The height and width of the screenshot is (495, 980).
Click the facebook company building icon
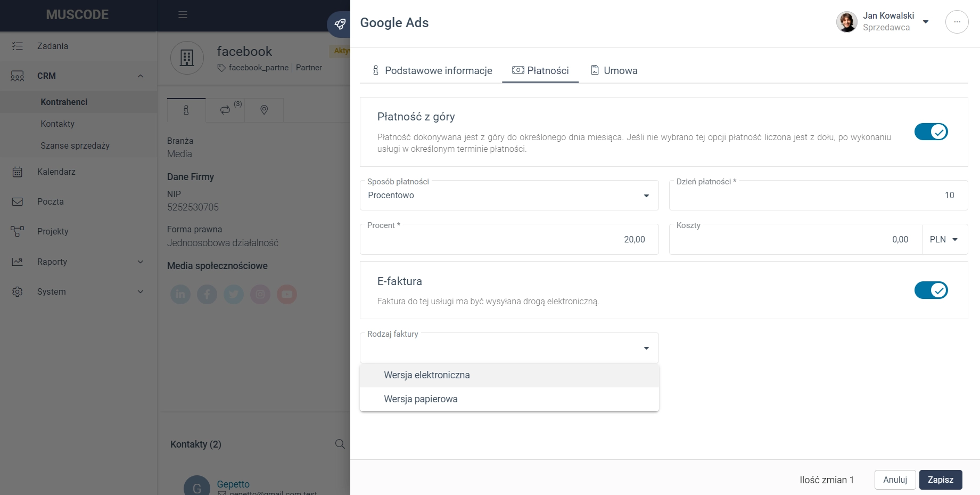187,58
